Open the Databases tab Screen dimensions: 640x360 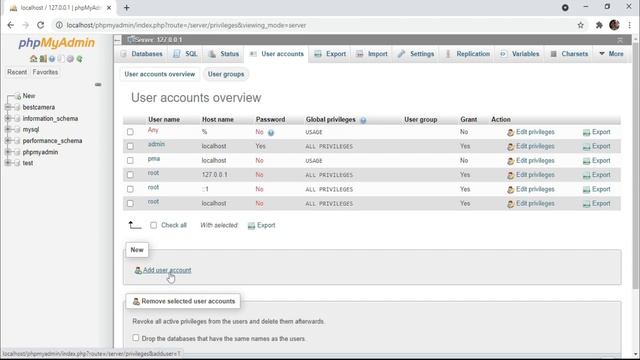pyautogui.click(x=141, y=54)
